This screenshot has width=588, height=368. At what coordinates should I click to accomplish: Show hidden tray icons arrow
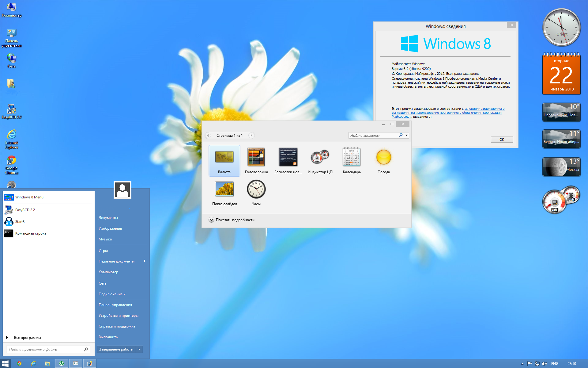click(522, 364)
